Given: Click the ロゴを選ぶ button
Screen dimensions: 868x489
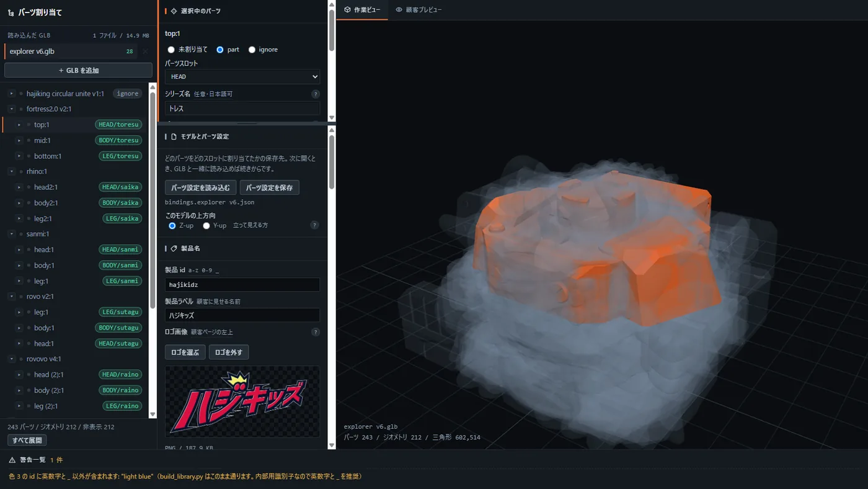Looking at the screenshot, I should point(185,352).
